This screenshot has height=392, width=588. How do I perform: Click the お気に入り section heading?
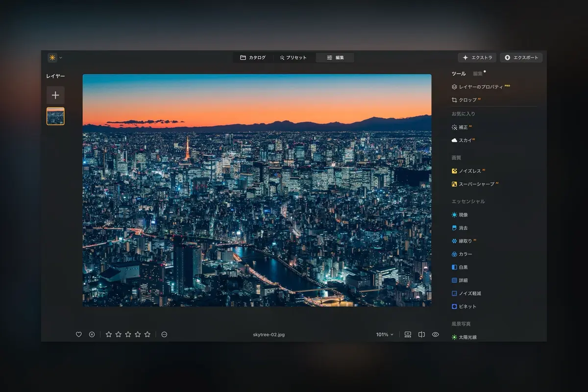pyautogui.click(x=464, y=114)
